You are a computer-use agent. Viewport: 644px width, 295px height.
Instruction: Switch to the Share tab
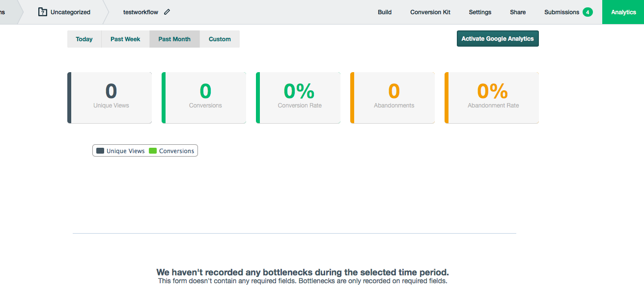coord(518,12)
